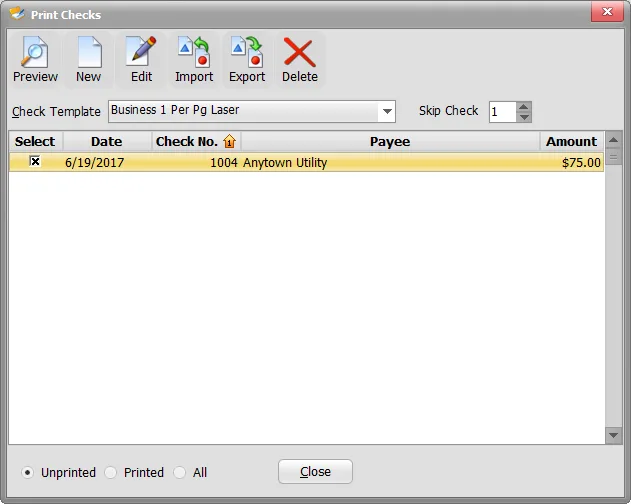Click the Print Checks title bar icon
631x504 pixels.
pyautogui.click(x=17, y=14)
